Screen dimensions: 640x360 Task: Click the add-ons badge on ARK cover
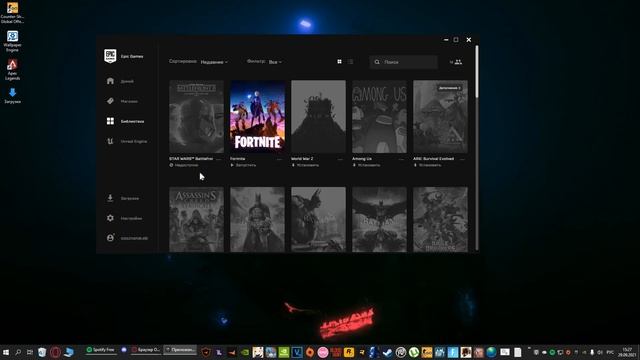(449, 88)
